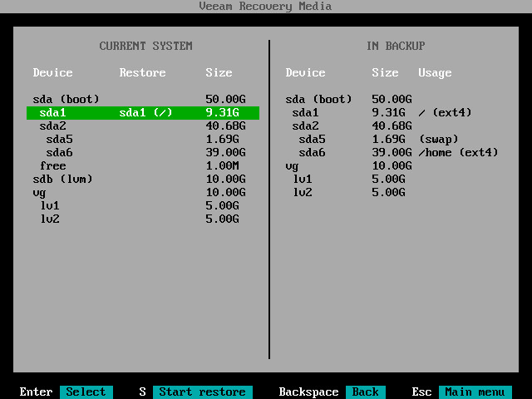Click S key hint label
The image size is (532, 399).
[x=142, y=392]
